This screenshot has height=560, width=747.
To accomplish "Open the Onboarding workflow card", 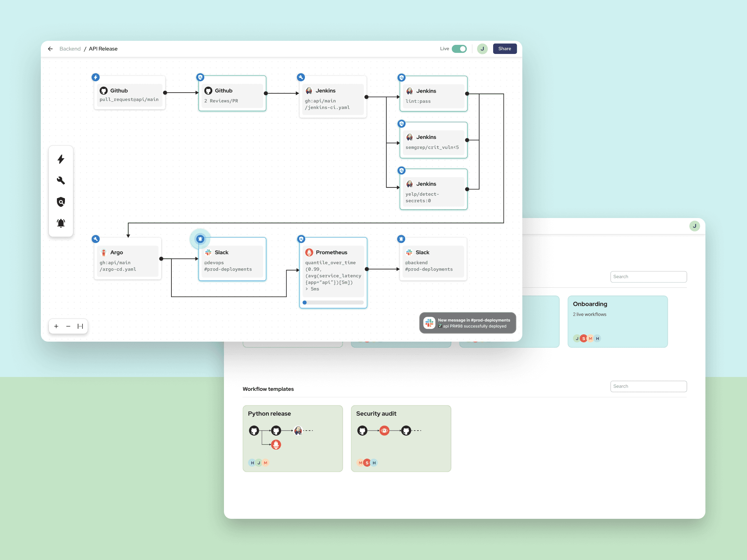I will point(618,322).
